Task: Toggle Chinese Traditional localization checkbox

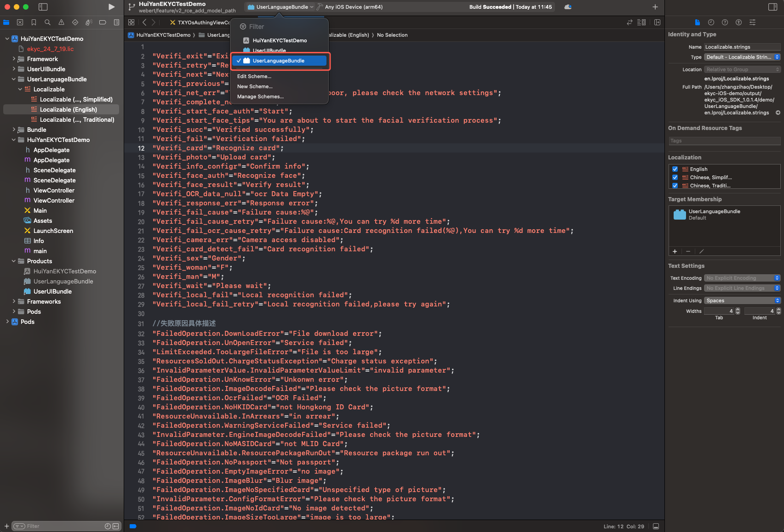Action: [x=675, y=186]
